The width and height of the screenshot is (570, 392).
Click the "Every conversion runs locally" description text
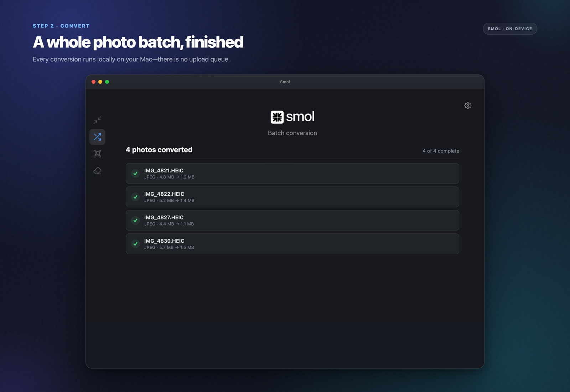point(131,60)
